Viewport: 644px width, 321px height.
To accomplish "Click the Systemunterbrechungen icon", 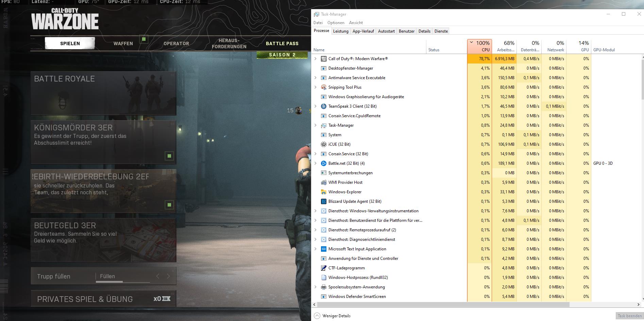I will 323,173.
